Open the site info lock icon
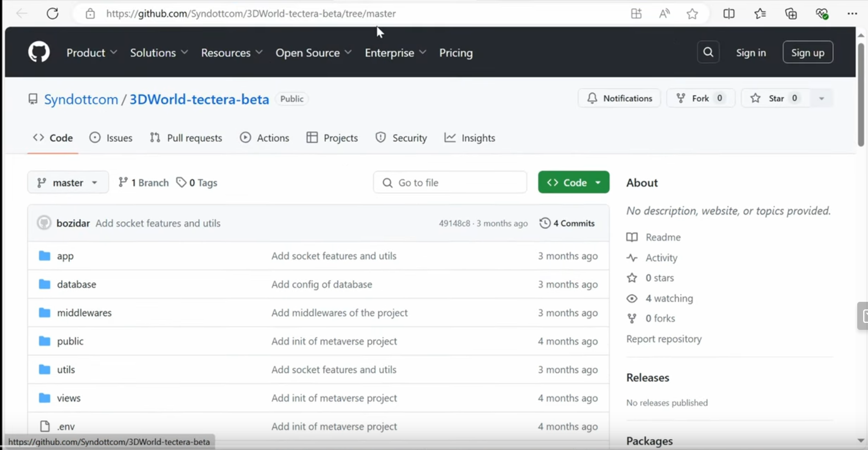Viewport: 868px width, 450px height. coord(90,14)
